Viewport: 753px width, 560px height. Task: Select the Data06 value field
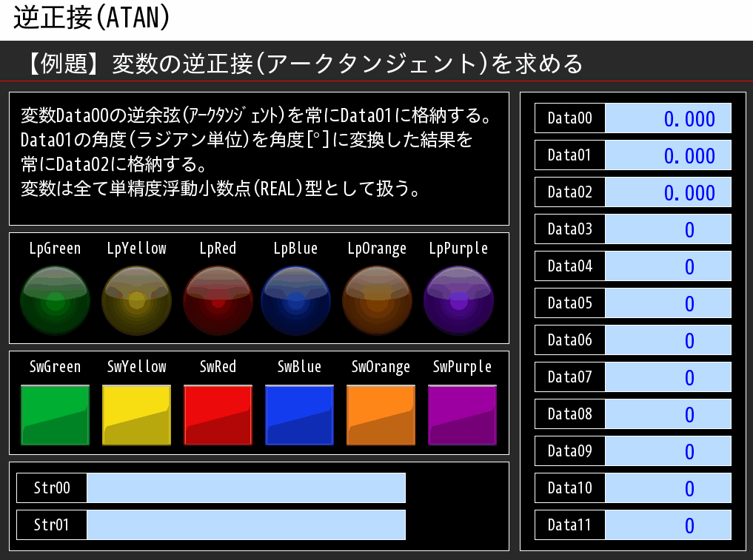[x=668, y=340]
